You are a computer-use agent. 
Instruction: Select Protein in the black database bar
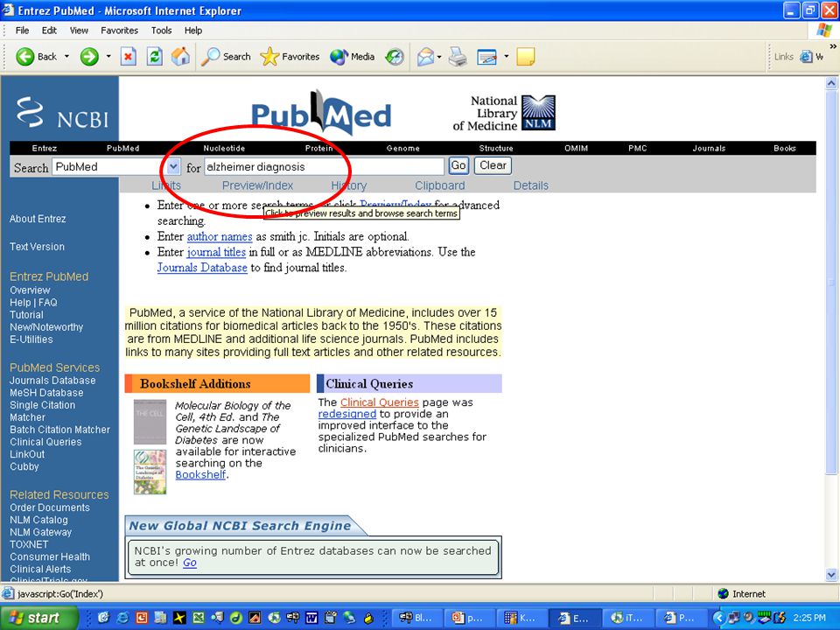[318, 149]
